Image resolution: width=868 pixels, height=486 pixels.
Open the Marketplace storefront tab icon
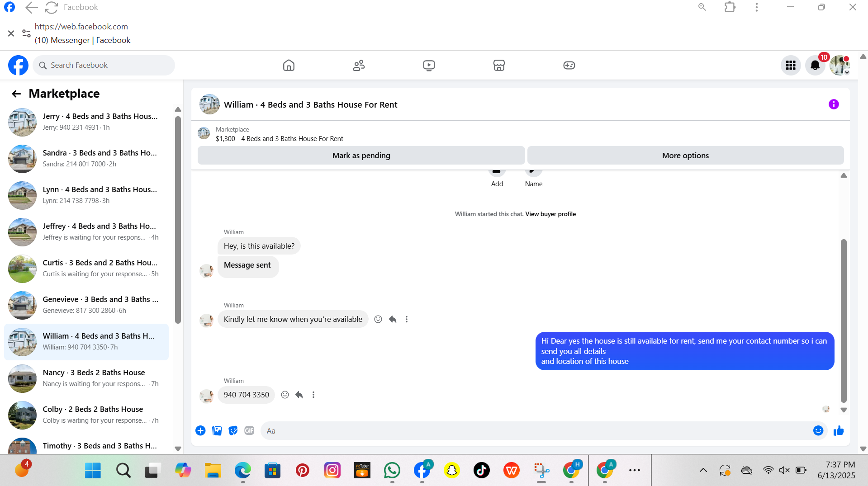point(499,66)
